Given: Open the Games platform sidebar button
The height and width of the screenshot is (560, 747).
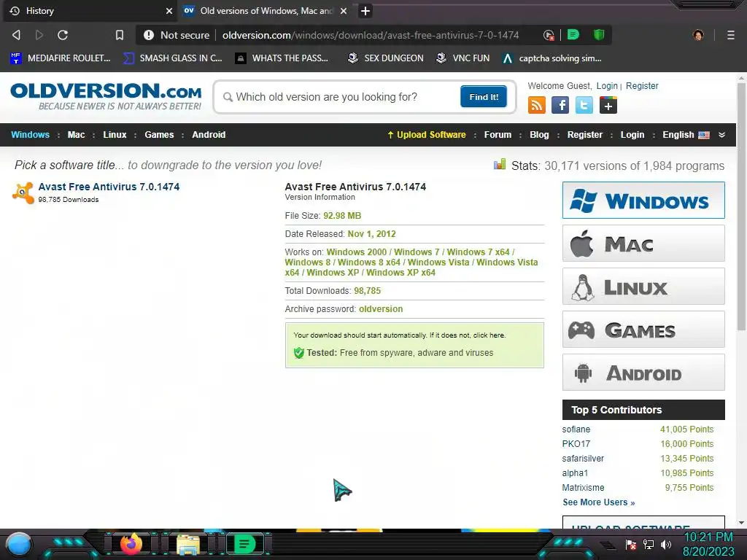Looking at the screenshot, I should click(x=643, y=329).
